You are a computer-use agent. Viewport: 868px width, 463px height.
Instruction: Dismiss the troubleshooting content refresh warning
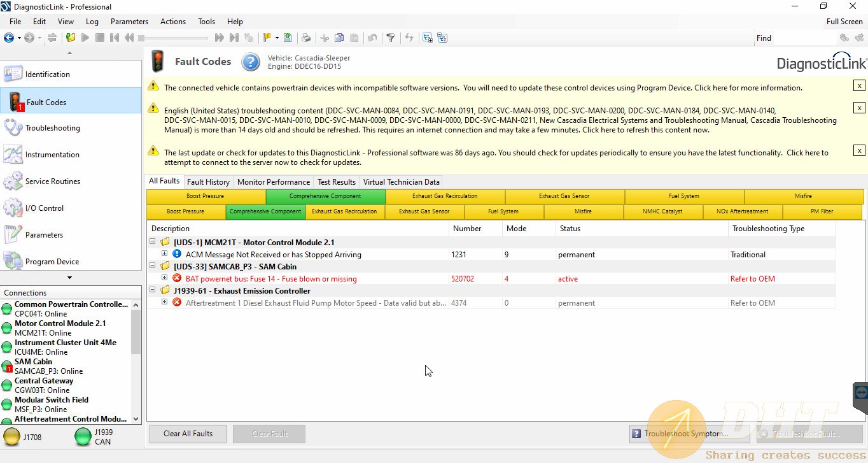coord(859,108)
